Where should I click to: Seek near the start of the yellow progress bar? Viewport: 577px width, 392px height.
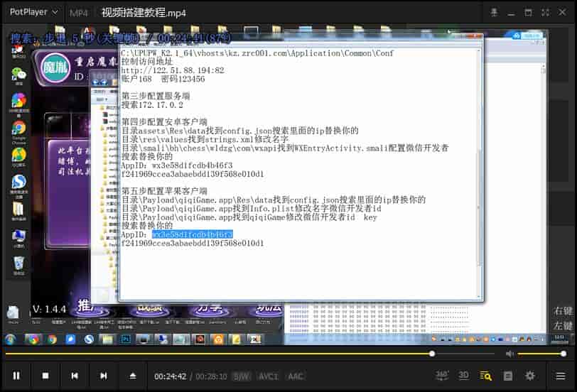tap(8, 354)
